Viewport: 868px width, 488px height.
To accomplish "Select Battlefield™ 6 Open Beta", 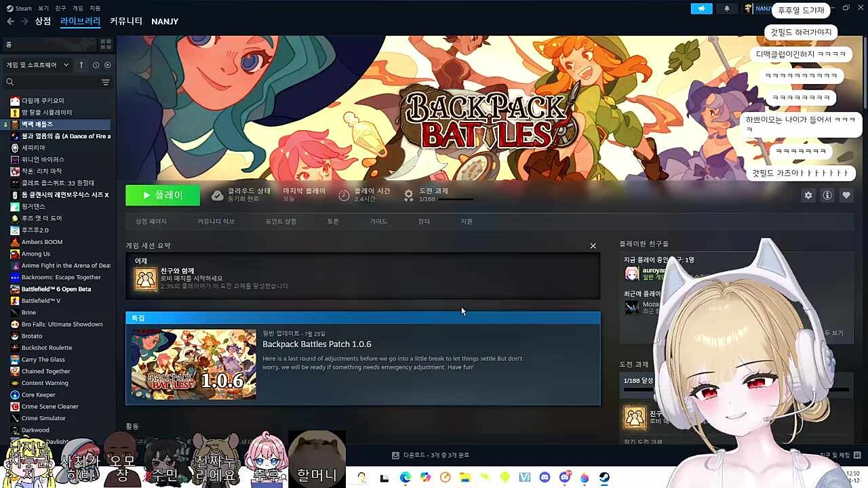I will pyautogui.click(x=58, y=289).
